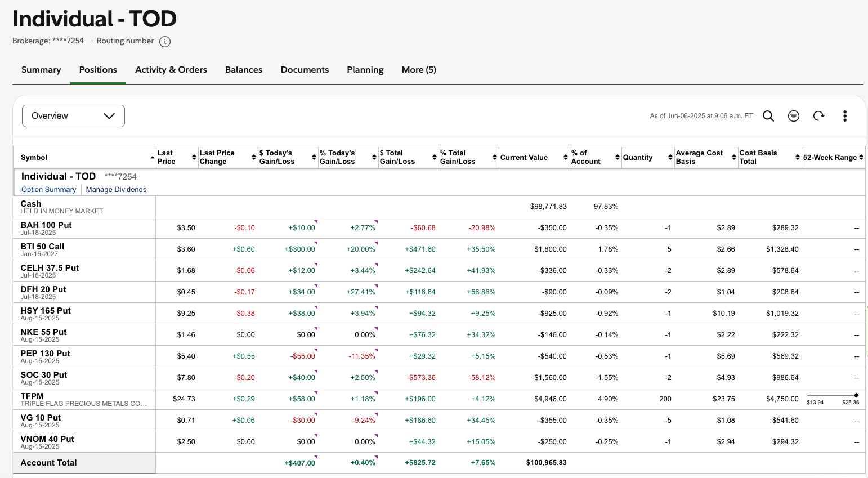Viewport: 868px width, 478px height.
Task: Open the three-dot more options menu
Action: pyautogui.click(x=845, y=116)
